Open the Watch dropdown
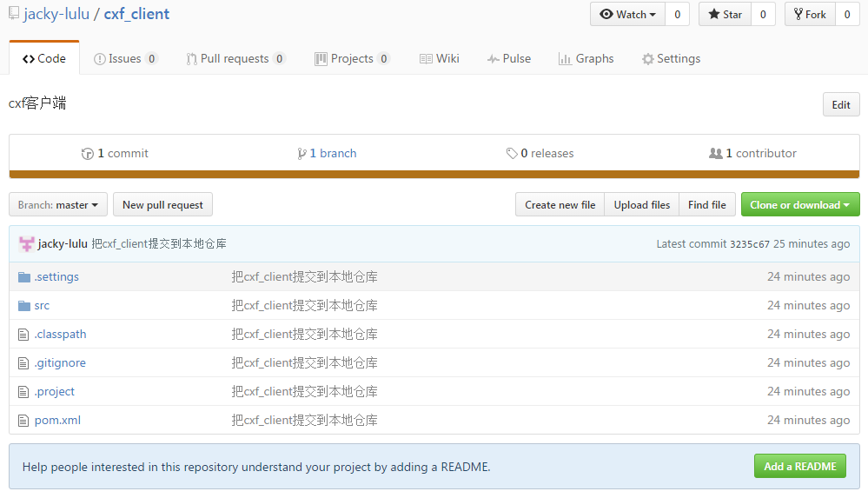The width and height of the screenshot is (868, 498). (x=627, y=15)
